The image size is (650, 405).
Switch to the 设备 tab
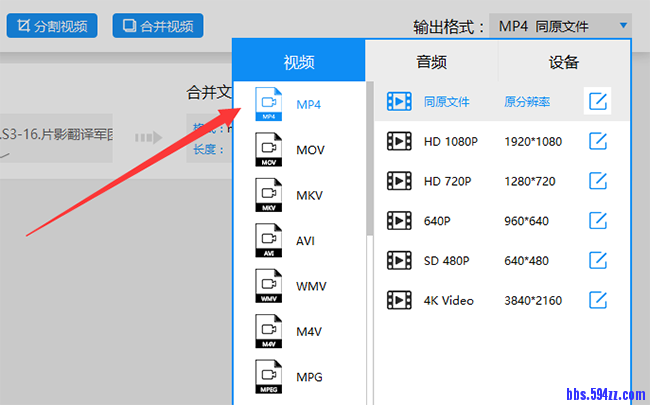564,62
